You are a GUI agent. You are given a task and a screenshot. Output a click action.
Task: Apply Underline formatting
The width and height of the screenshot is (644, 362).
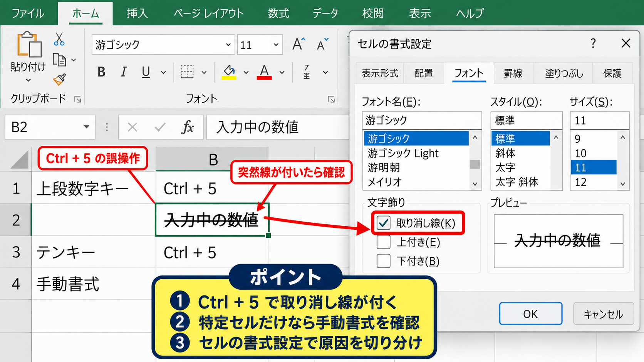pos(146,72)
